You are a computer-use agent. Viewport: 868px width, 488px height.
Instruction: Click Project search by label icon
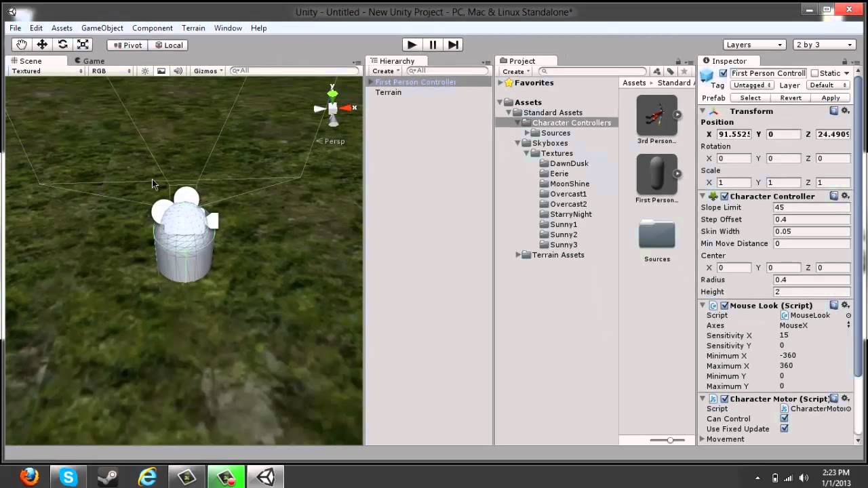670,71
